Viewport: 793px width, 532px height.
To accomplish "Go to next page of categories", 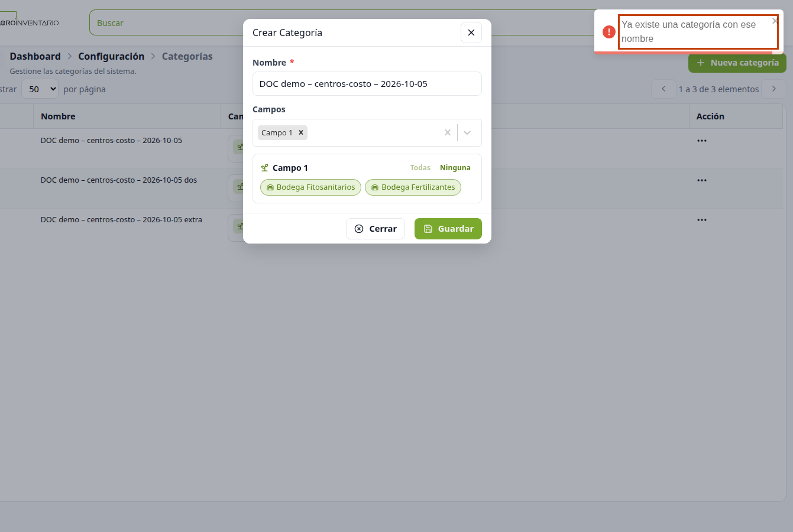I will coord(774,89).
